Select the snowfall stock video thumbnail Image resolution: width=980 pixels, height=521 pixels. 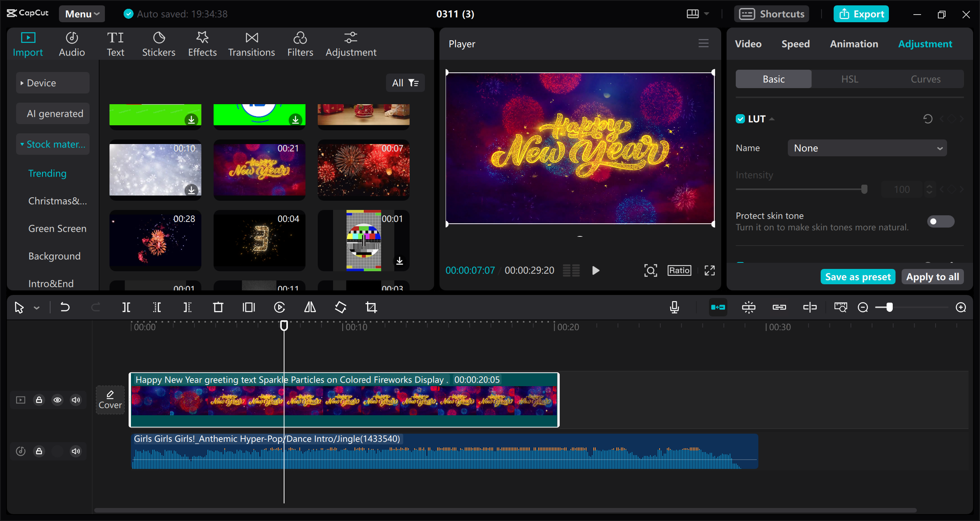(155, 170)
